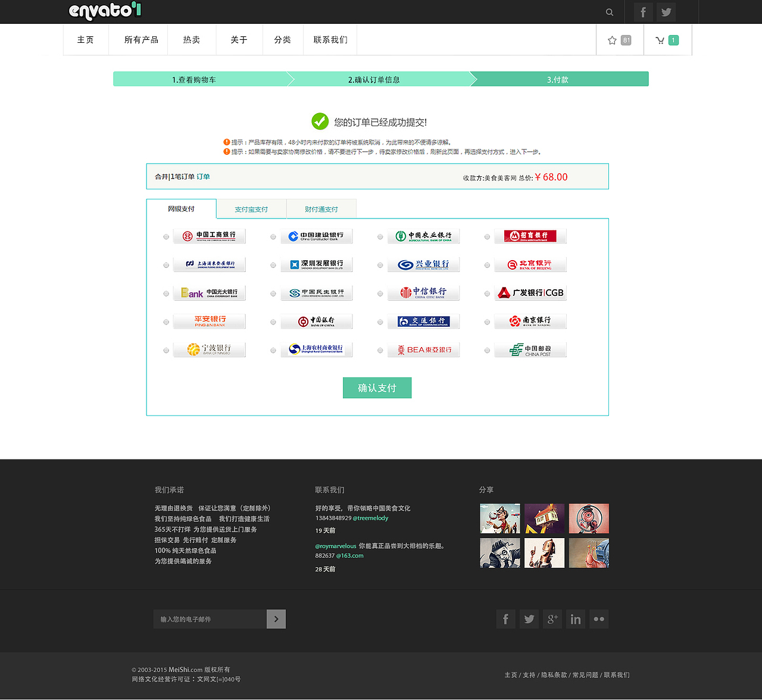Viewport: 762px width, 700px height.
Task: Click the email input field in the footer
Action: point(208,618)
